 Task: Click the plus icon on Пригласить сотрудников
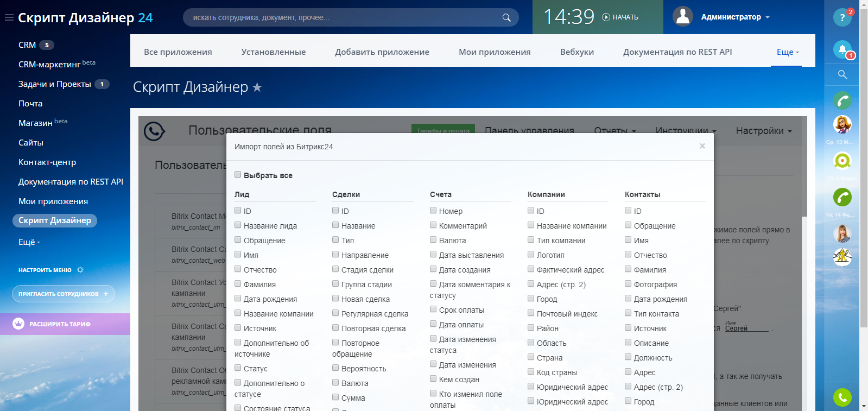[106, 294]
